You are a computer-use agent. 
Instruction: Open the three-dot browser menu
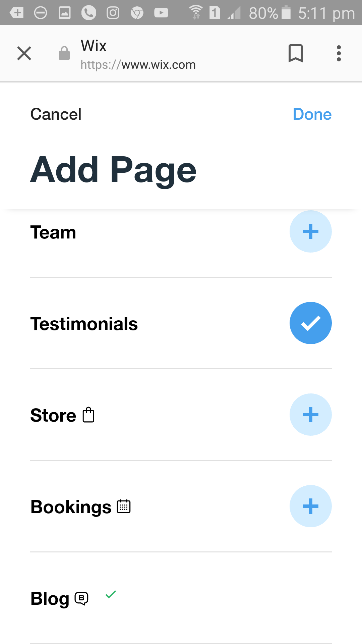click(339, 53)
